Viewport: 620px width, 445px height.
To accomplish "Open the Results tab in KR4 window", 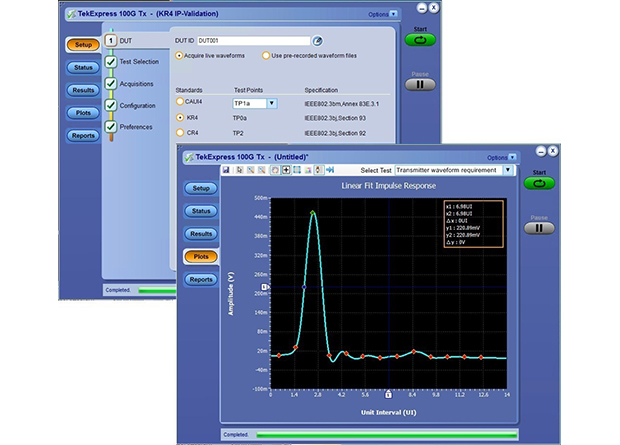I will [83, 90].
